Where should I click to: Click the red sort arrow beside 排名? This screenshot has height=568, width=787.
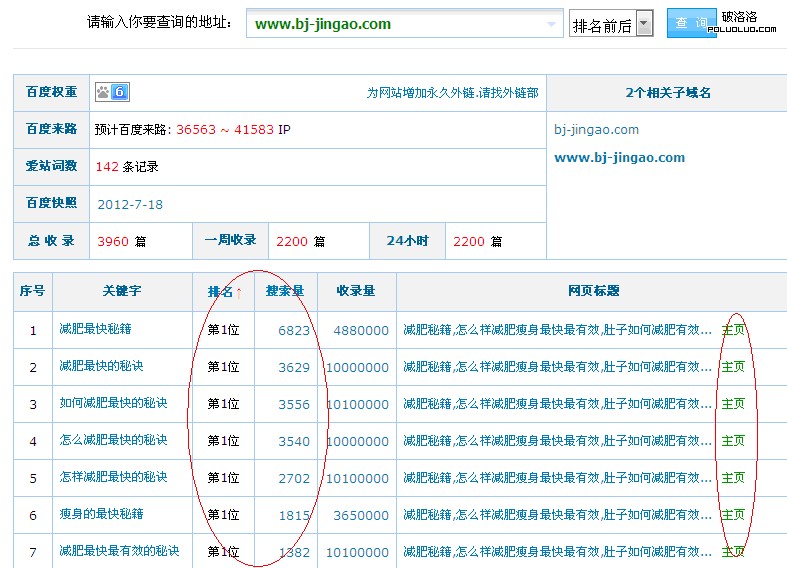click(x=239, y=292)
